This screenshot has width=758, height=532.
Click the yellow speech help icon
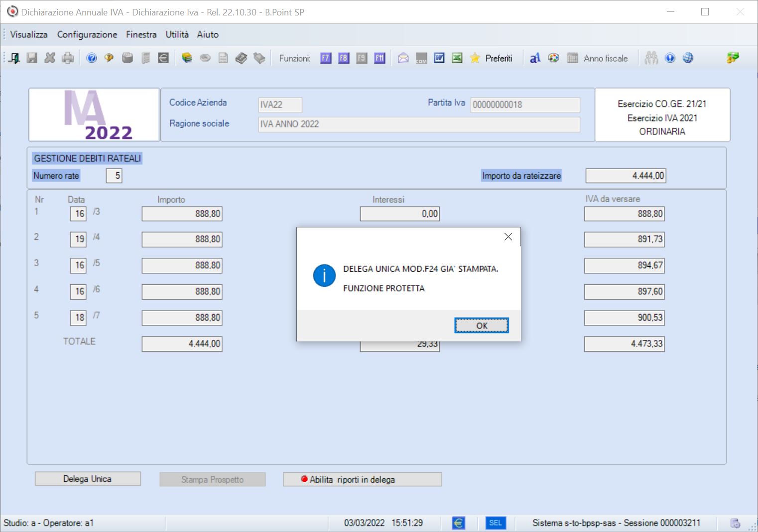tap(109, 58)
